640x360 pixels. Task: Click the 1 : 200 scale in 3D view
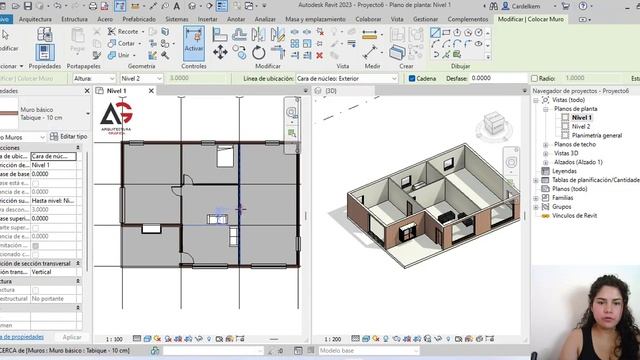[x=333, y=339]
